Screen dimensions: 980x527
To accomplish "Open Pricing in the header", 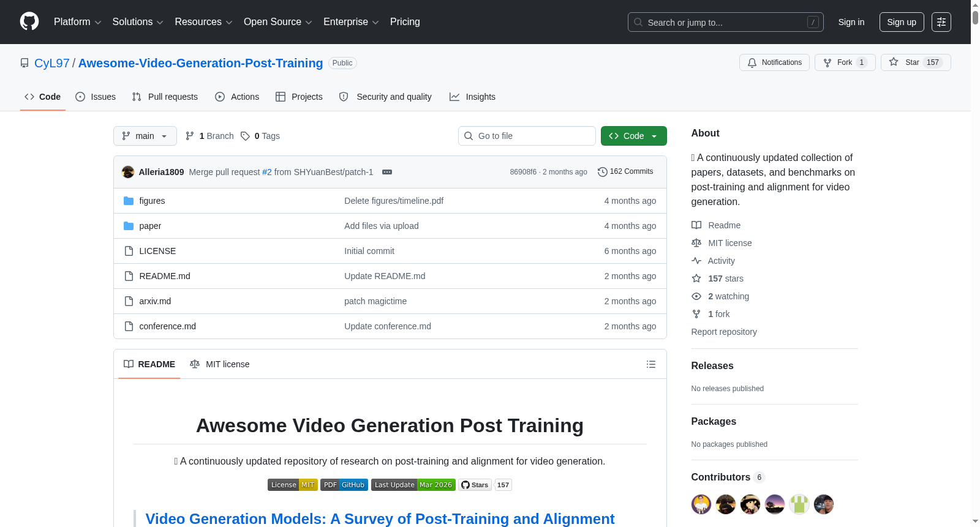I will coord(405,22).
